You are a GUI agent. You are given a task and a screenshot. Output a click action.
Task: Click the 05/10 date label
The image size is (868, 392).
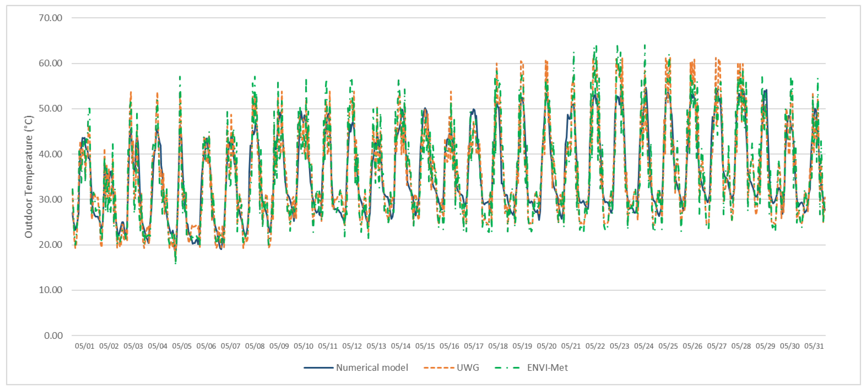pos(303,346)
